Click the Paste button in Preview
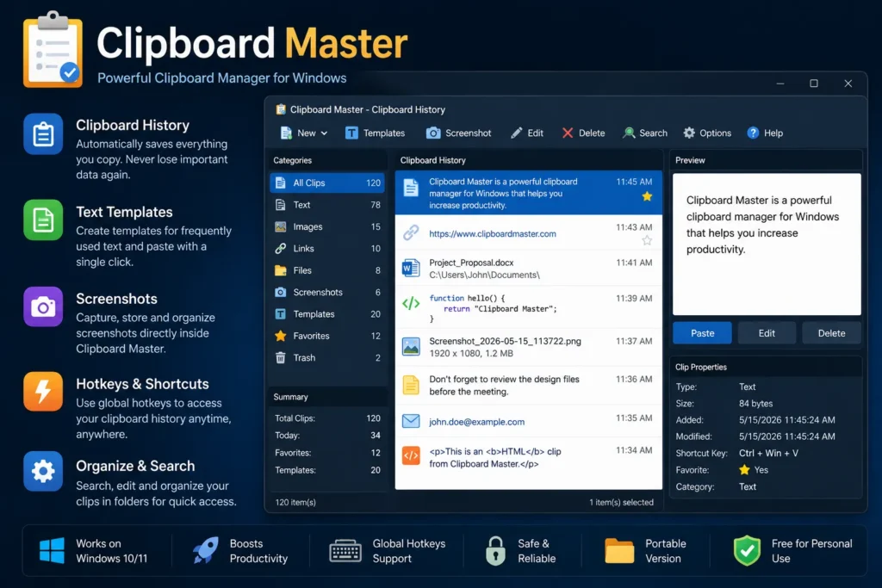The height and width of the screenshot is (588, 882). point(702,333)
